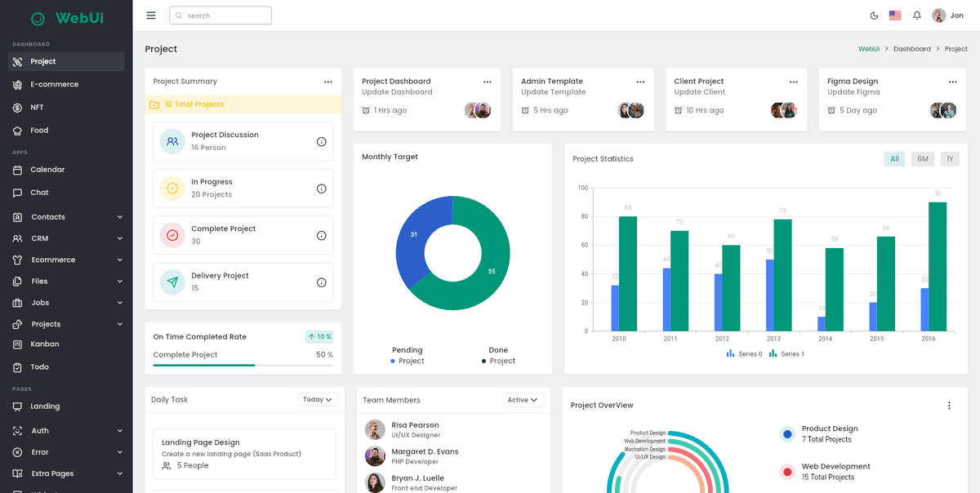Expand Jobs submenu in sidebar
This screenshot has width=980, height=493.
click(66, 303)
